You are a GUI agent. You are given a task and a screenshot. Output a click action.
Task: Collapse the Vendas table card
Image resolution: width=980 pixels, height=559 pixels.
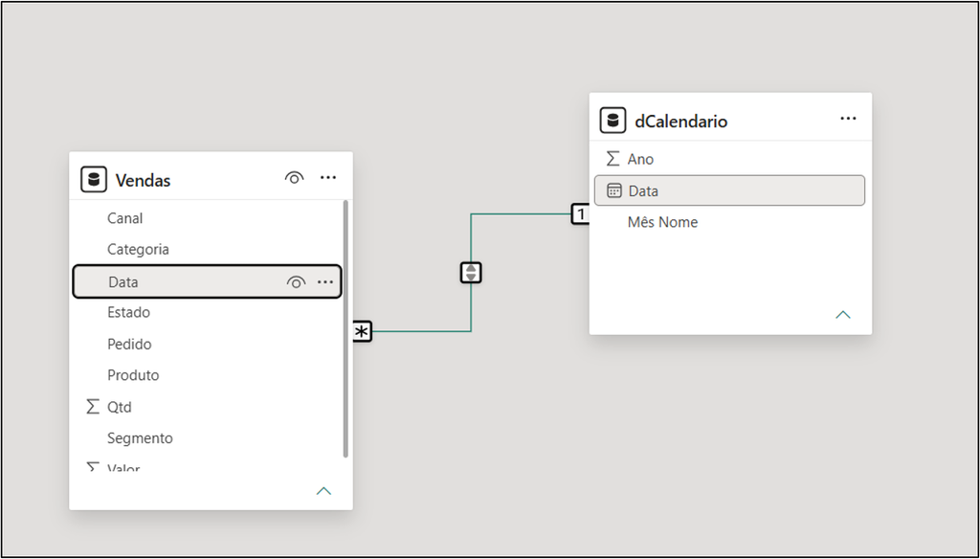(323, 491)
